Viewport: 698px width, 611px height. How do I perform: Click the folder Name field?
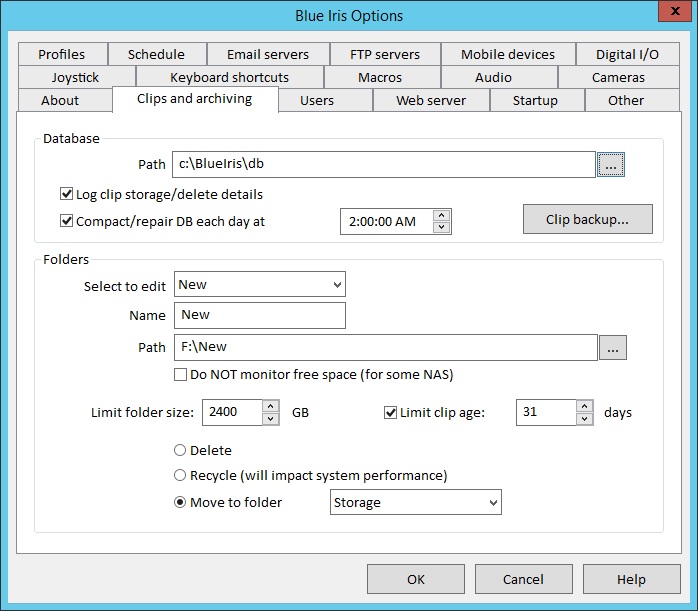[x=260, y=315]
